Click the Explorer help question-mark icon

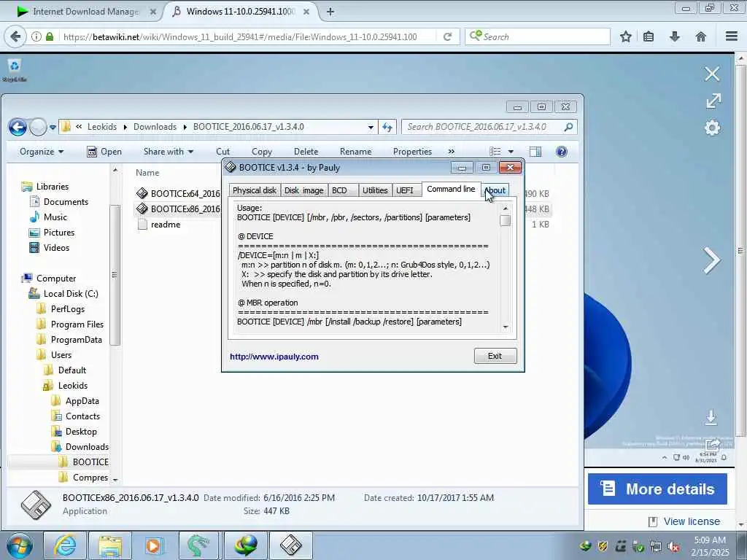pyautogui.click(x=562, y=152)
